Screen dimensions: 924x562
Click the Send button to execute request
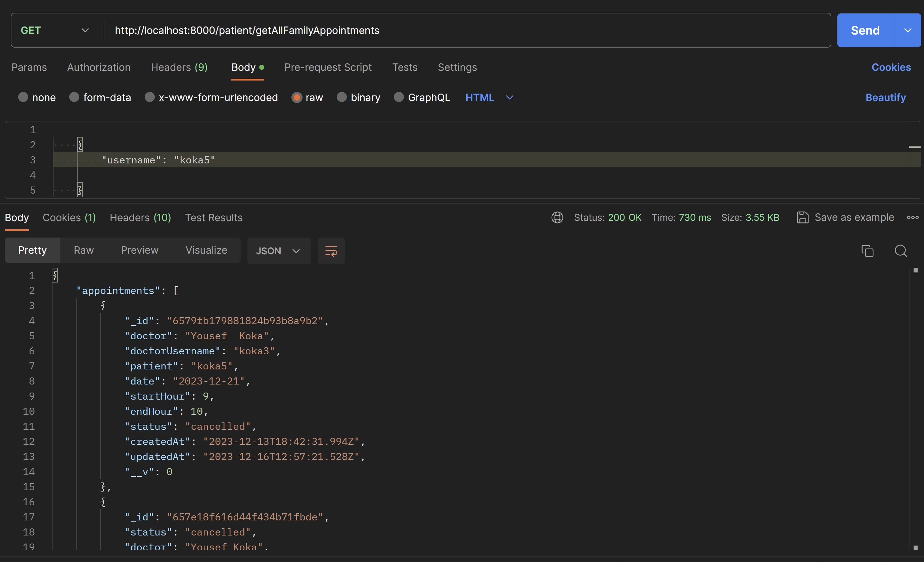(x=865, y=30)
